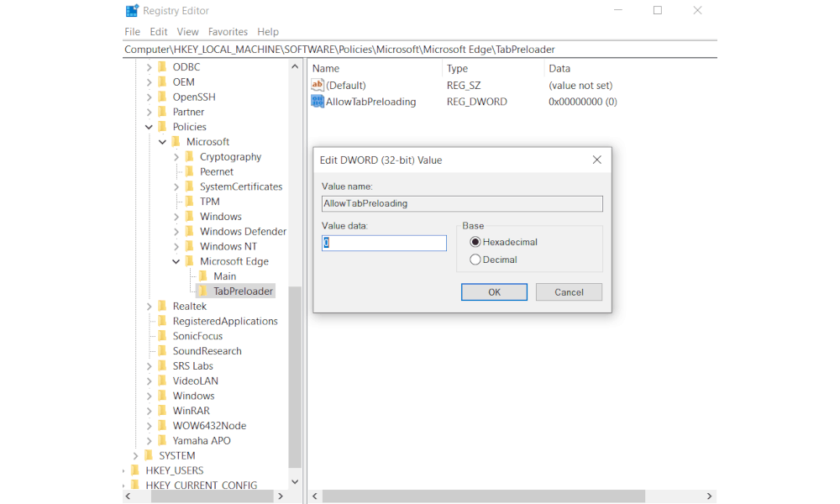Select the HKEY_CURRENT_CONFIG tree key
Viewport: 840px width, 504px height.
click(202, 485)
